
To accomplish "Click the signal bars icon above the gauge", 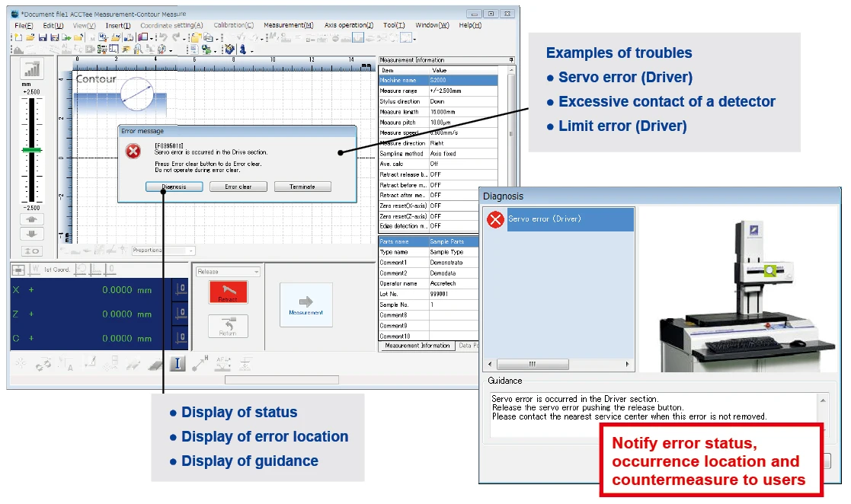I will click(x=32, y=68).
